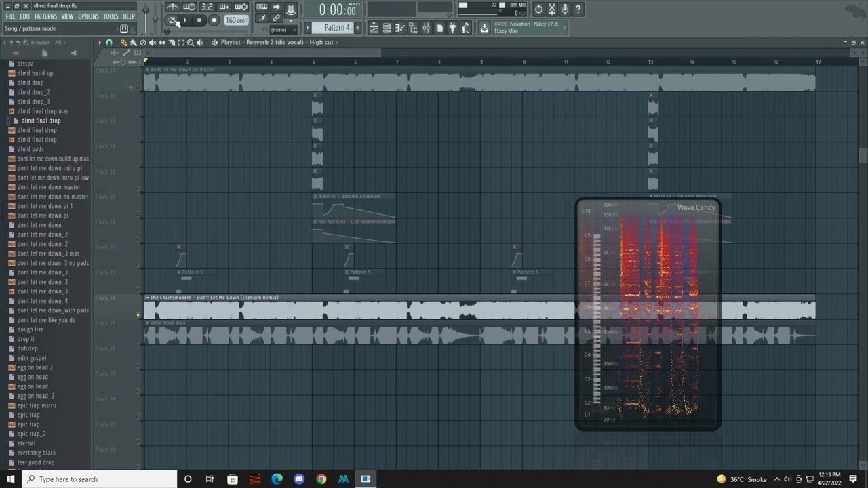
Task: Select the playlist Zoom tool
Action: click(190, 43)
